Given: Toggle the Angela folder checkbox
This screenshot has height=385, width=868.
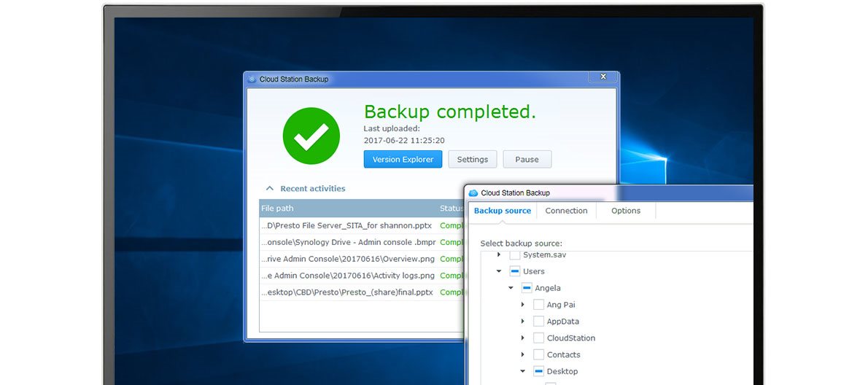Looking at the screenshot, I should tap(527, 287).
